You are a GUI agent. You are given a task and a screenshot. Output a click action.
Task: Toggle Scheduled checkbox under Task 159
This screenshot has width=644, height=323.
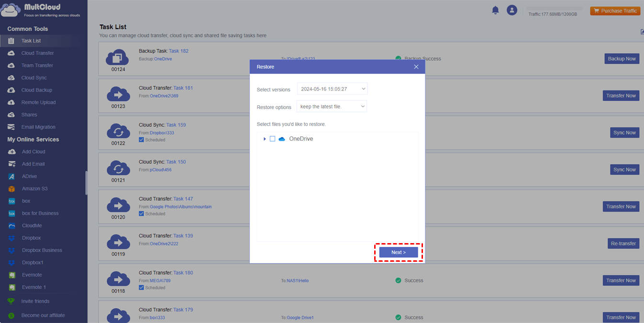[x=141, y=140]
